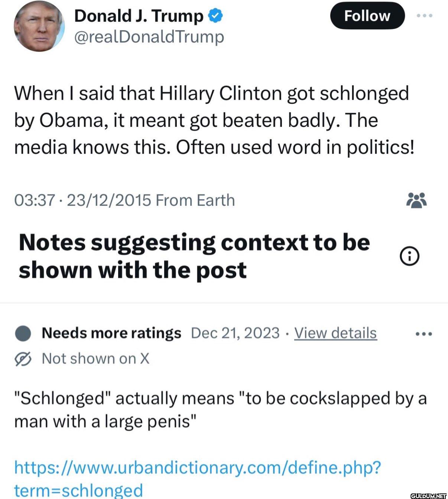The width and height of the screenshot is (448, 499).
Task: Click the Community Notes people icon
Action: point(416,200)
